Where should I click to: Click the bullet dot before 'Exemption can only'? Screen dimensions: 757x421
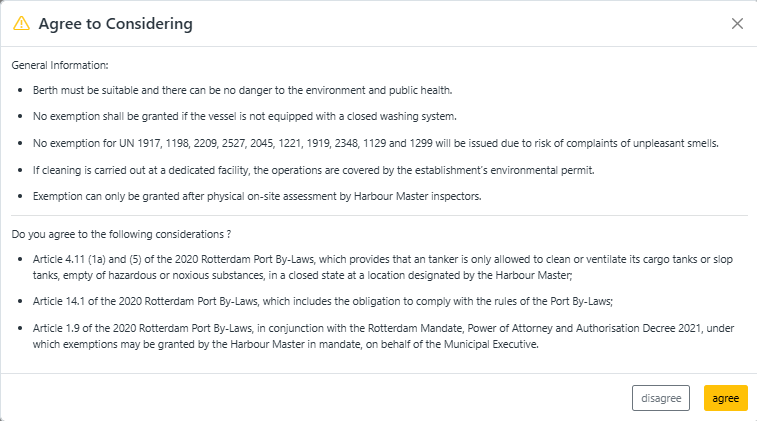click(20, 196)
